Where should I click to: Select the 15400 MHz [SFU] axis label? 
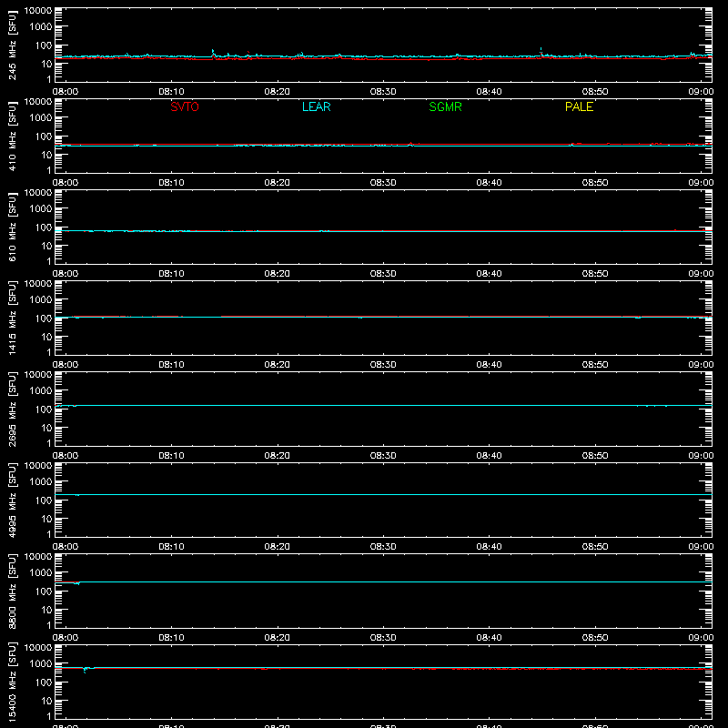[13, 682]
